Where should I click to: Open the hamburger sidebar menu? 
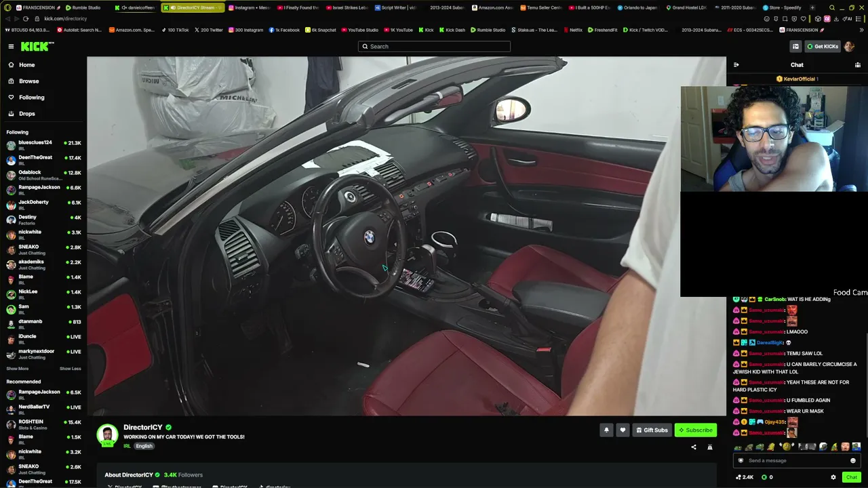tap(11, 46)
